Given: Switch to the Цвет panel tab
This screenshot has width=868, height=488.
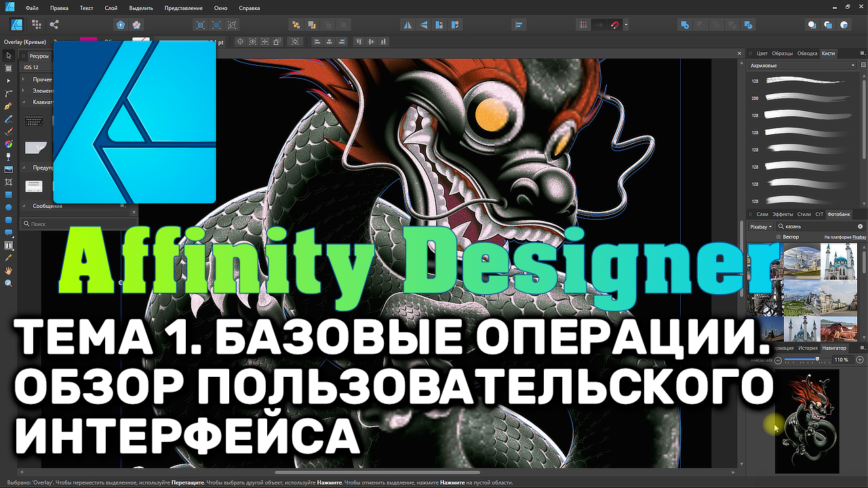Looking at the screenshot, I should click(762, 53).
